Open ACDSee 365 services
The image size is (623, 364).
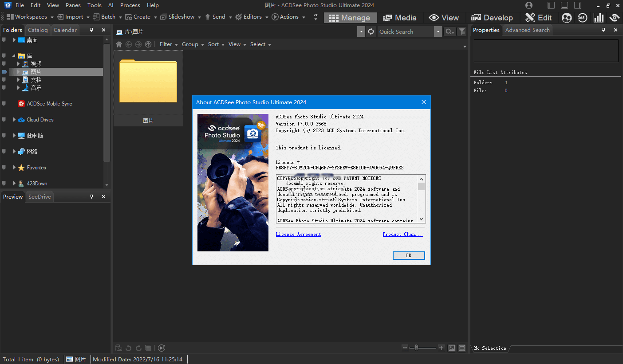(x=582, y=18)
